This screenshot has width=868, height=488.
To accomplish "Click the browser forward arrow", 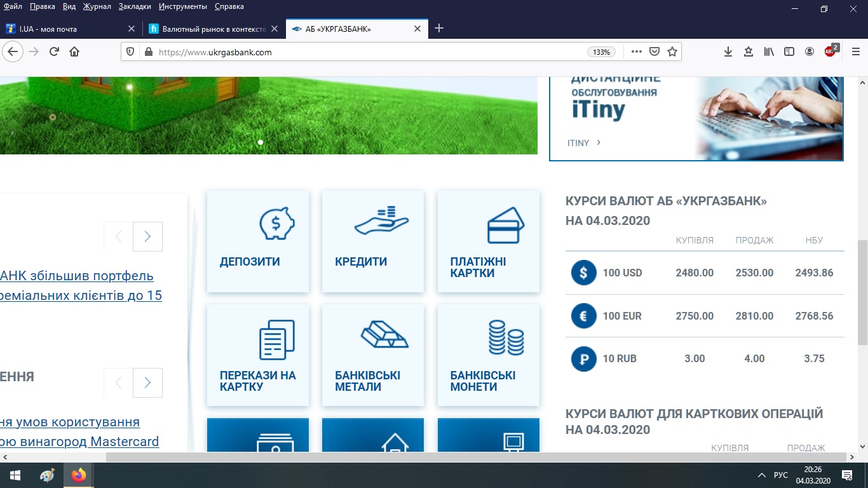I will tap(34, 51).
